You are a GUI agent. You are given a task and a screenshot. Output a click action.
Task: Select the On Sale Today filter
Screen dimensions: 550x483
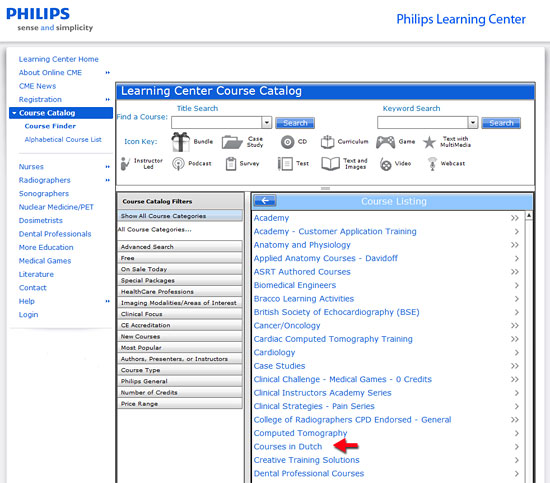[180, 269]
